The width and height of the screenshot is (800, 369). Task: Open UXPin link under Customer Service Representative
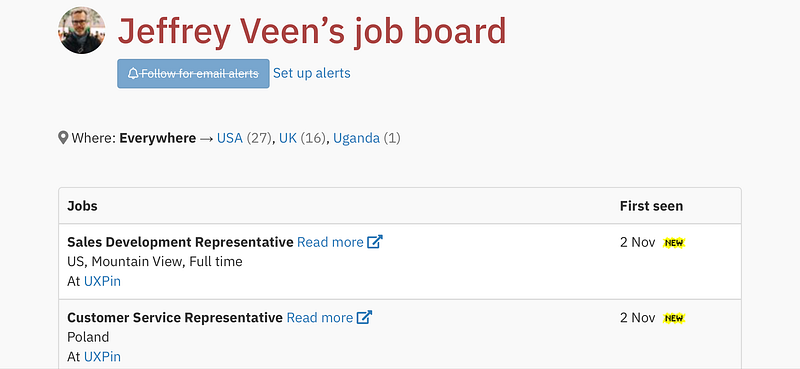102,357
